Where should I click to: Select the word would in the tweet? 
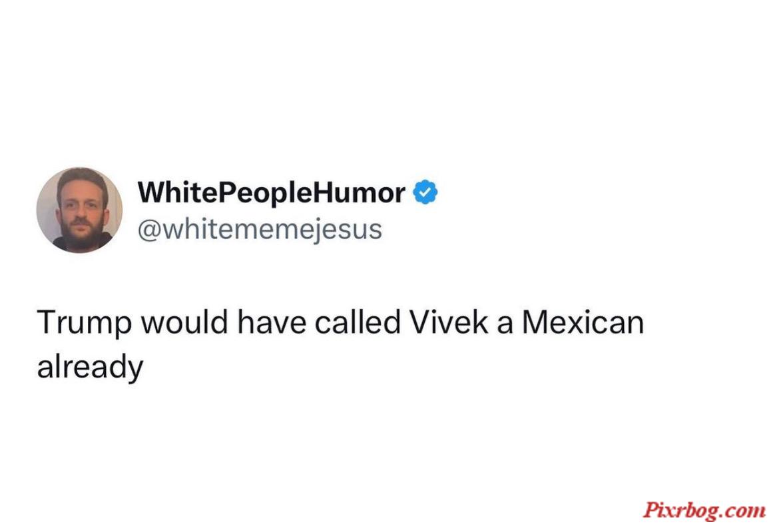click(185, 322)
